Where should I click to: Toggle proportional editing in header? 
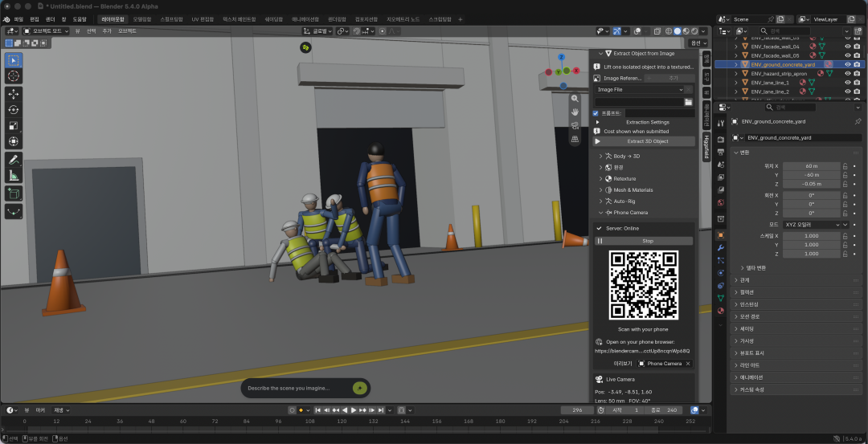pos(382,31)
